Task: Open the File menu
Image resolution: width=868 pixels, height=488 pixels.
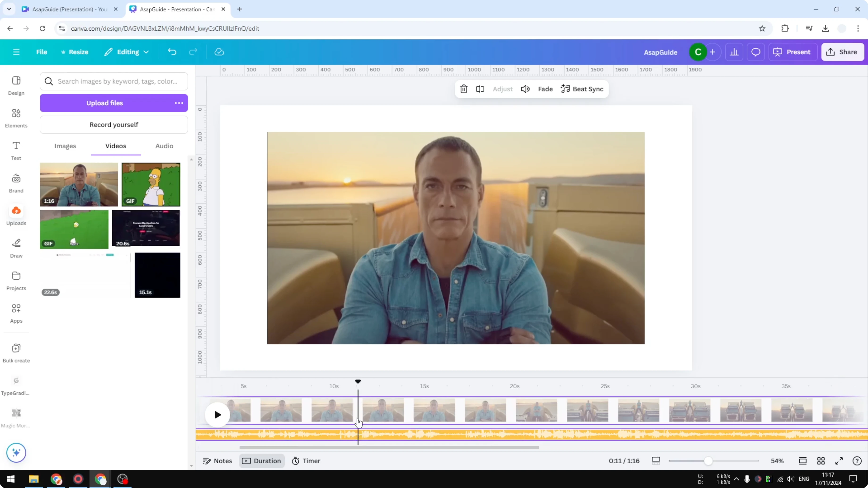Action: 42,52
